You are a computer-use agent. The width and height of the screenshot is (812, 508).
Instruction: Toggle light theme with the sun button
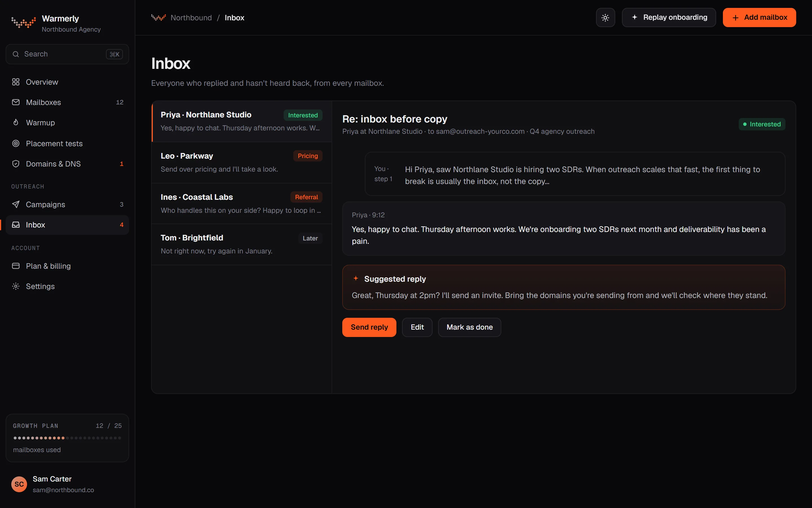(x=605, y=17)
